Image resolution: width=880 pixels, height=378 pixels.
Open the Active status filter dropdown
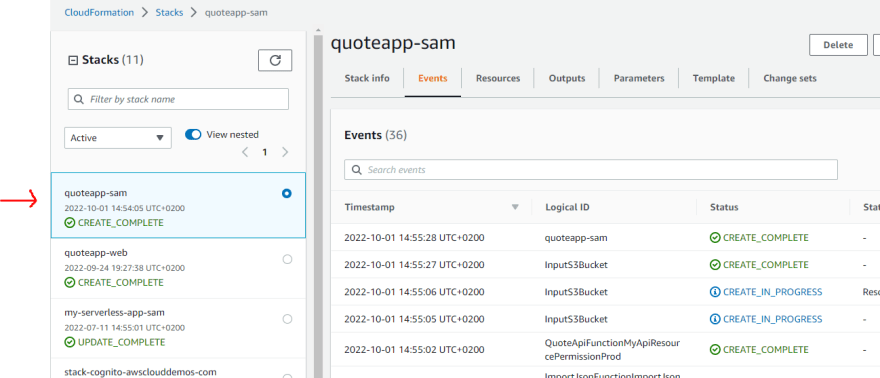[118, 138]
